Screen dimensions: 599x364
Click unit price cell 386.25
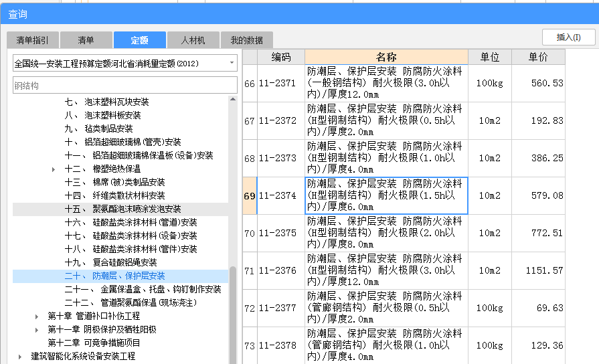click(x=538, y=158)
